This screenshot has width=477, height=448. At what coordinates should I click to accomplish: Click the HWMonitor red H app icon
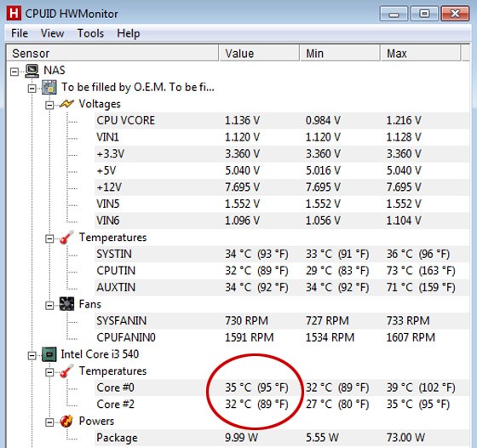click(x=14, y=14)
